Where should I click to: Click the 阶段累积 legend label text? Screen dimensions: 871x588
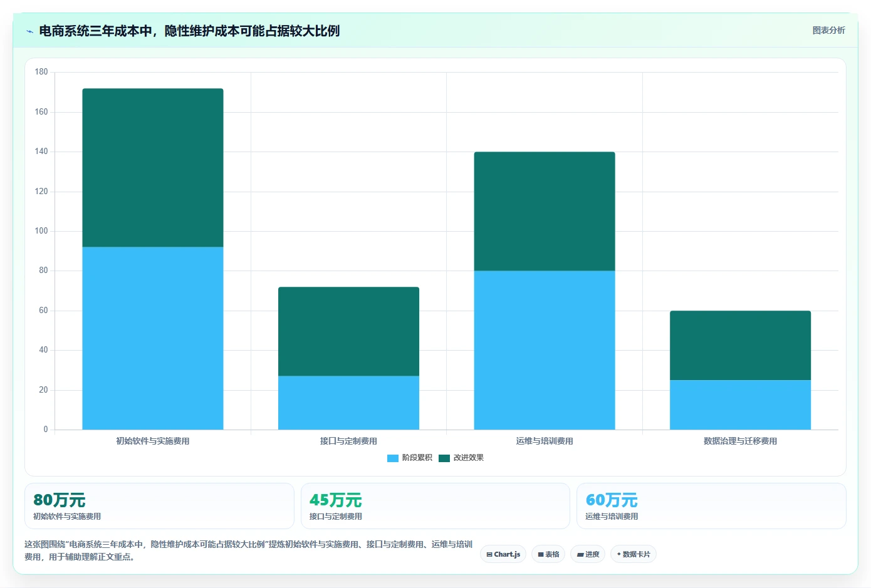[x=417, y=458]
